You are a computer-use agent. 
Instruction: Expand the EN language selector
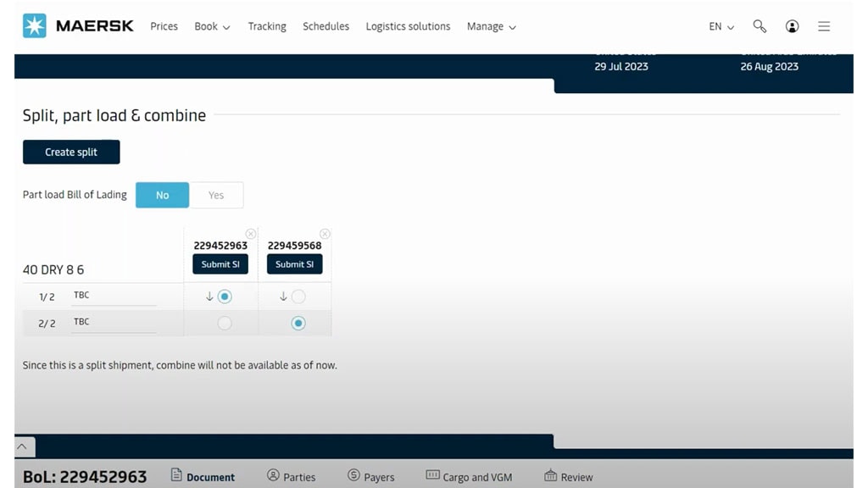(720, 26)
